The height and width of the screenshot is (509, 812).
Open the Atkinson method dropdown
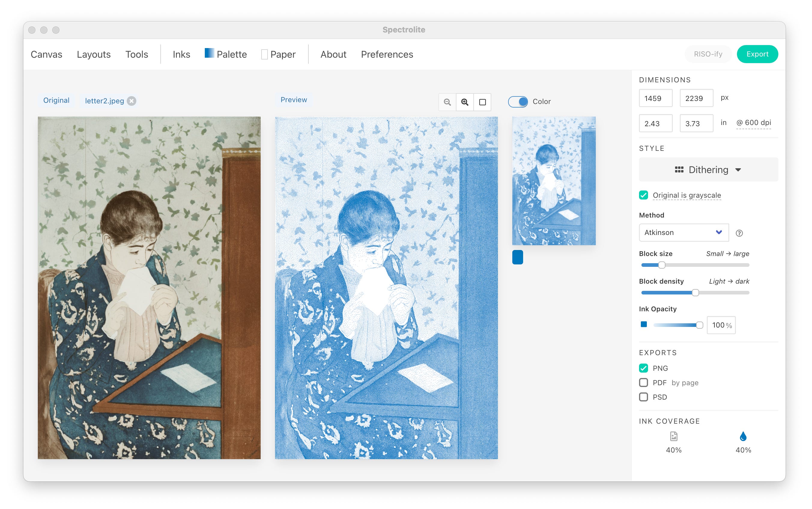pos(683,233)
